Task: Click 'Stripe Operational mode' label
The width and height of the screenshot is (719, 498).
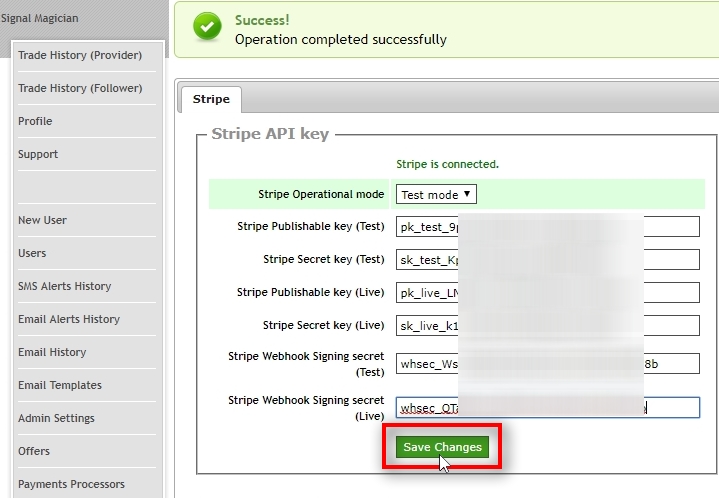Action: tap(321, 194)
